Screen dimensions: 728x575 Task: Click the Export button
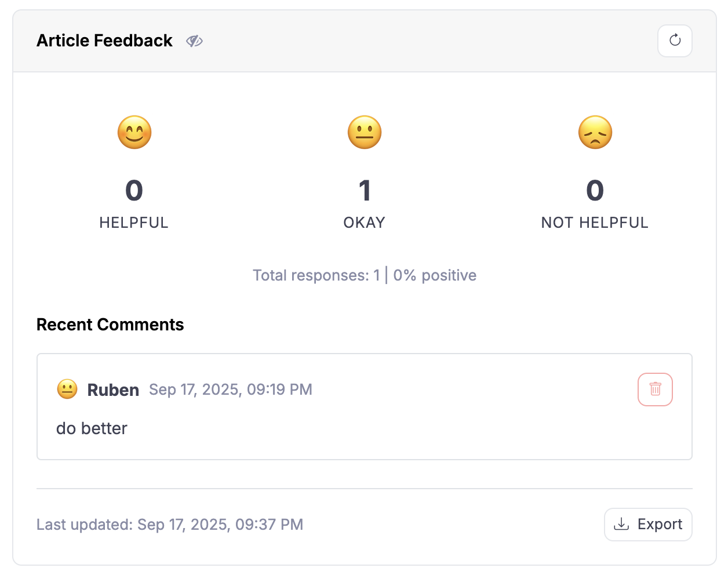[648, 525]
